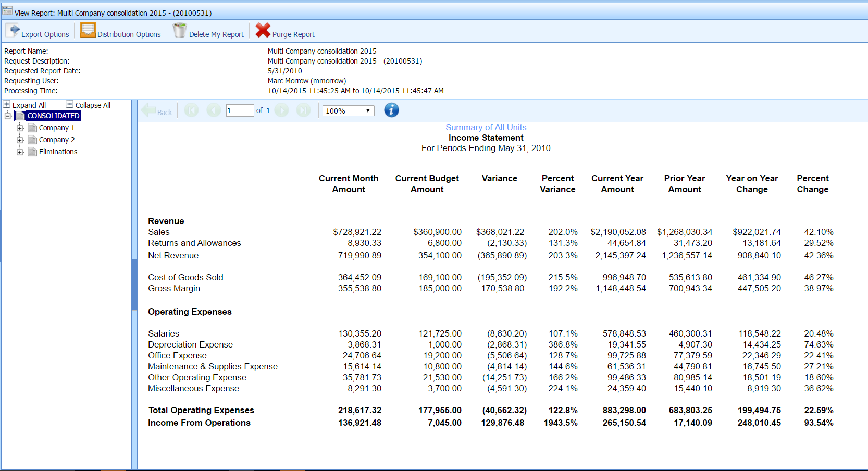Viewport: 868px width, 471px height.
Task: Collapse the CONSOLIDATED tree node
Action: (x=8, y=116)
